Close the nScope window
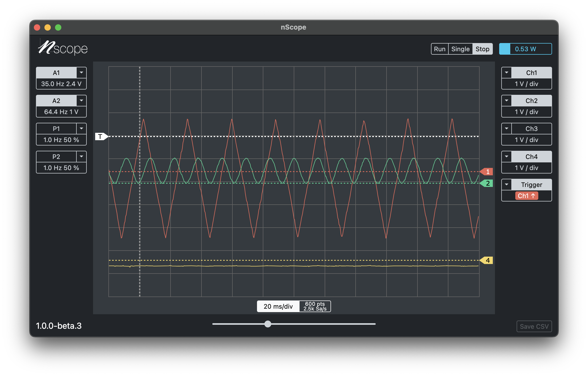 pos(37,27)
